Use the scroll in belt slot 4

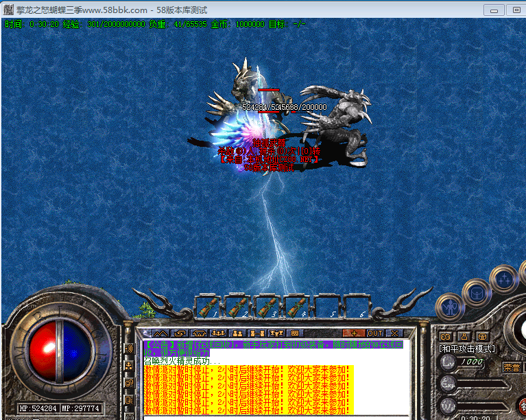click(x=297, y=307)
